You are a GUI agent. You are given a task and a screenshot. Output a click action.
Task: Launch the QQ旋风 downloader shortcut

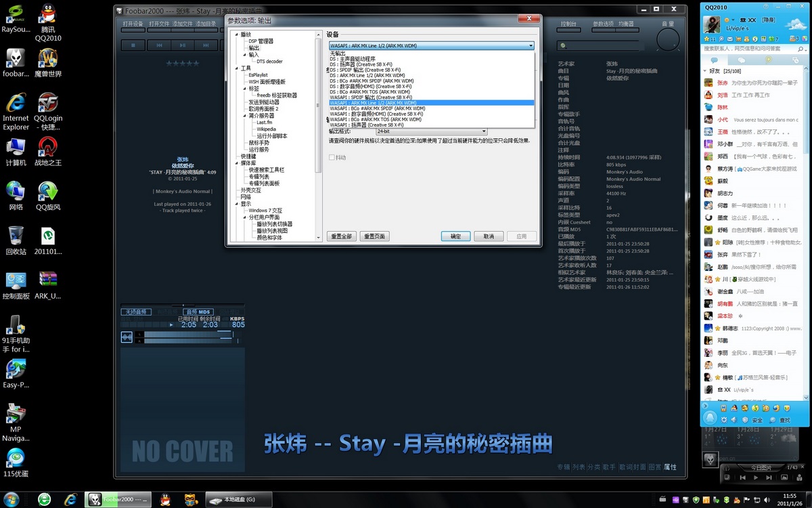click(48, 196)
